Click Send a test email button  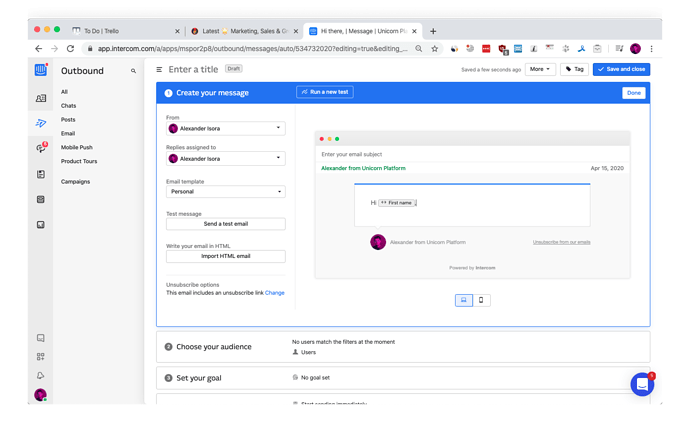pos(225,224)
